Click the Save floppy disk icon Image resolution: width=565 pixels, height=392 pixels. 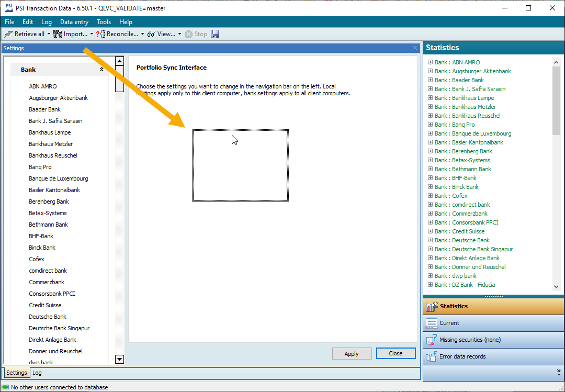(215, 34)
